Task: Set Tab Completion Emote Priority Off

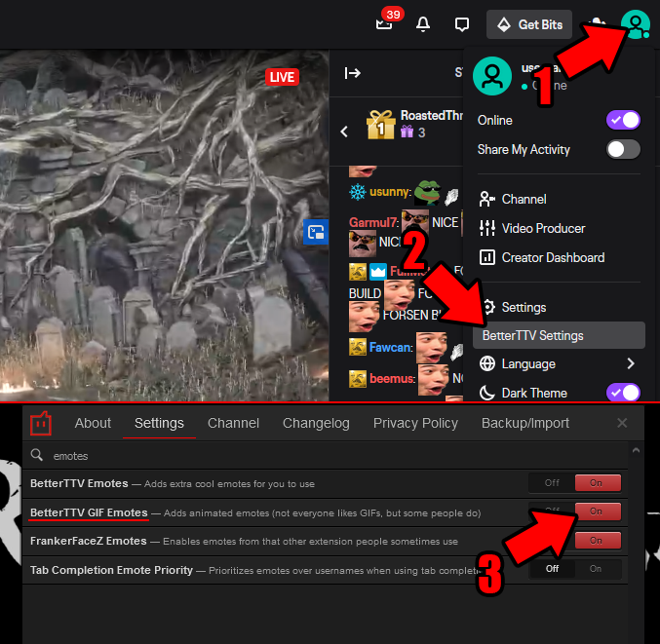Action: pyautogui.click(x=552, y=569)
